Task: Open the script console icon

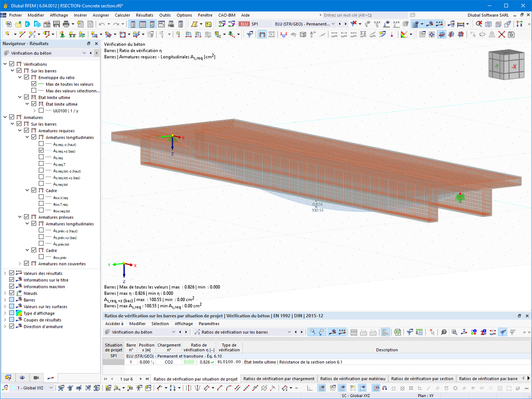Action: [x=162, y=24]
